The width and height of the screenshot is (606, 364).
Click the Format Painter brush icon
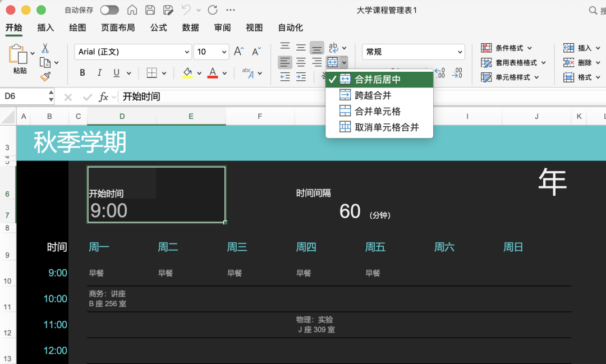45,76
